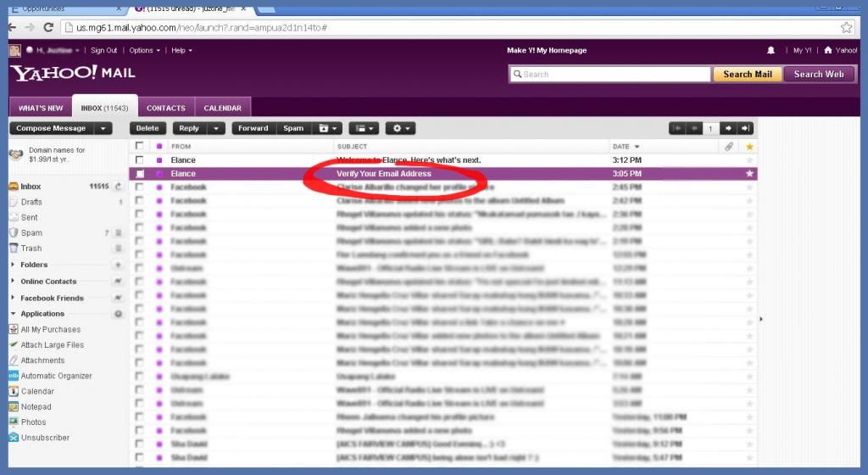Empty Spam folder using its sidebar icon
This screenshot has width=868, height=475.
point(118,233)
